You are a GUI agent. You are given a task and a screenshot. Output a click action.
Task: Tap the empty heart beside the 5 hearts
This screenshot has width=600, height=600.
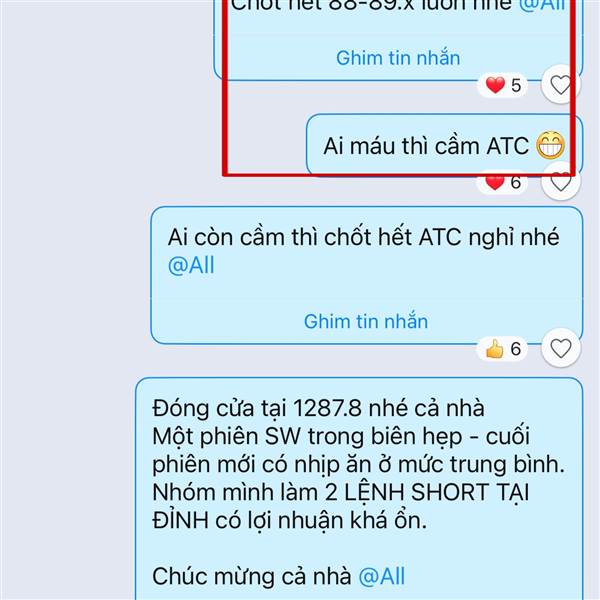(561, 84)
